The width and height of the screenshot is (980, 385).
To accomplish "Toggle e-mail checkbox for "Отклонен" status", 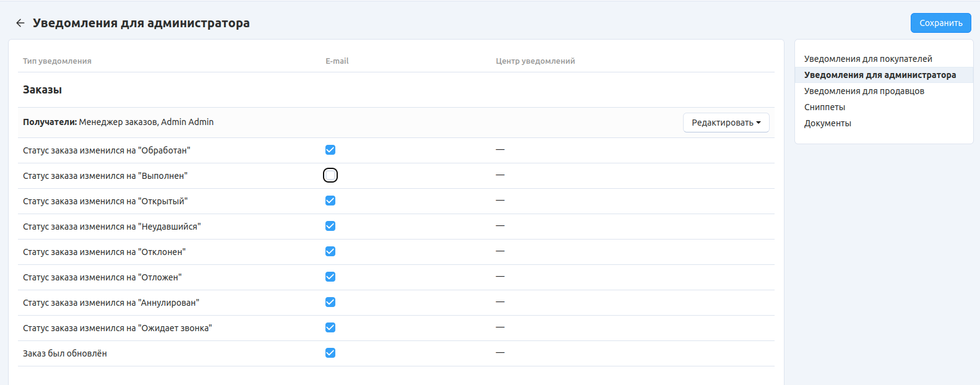I will pyautogui.click(x=330, y=251).
